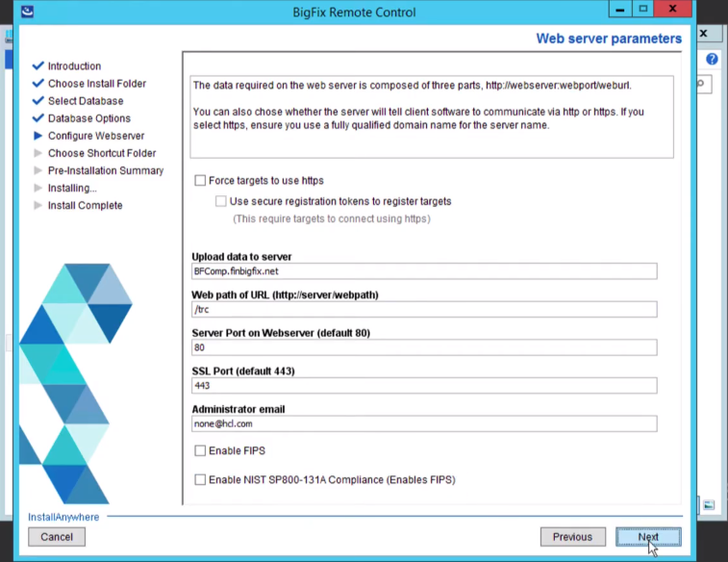The height and width of the screenshot is (562, 728).
Task: Click the arrow icon beside Configure Webserver
Action: (x=38, y=136)
